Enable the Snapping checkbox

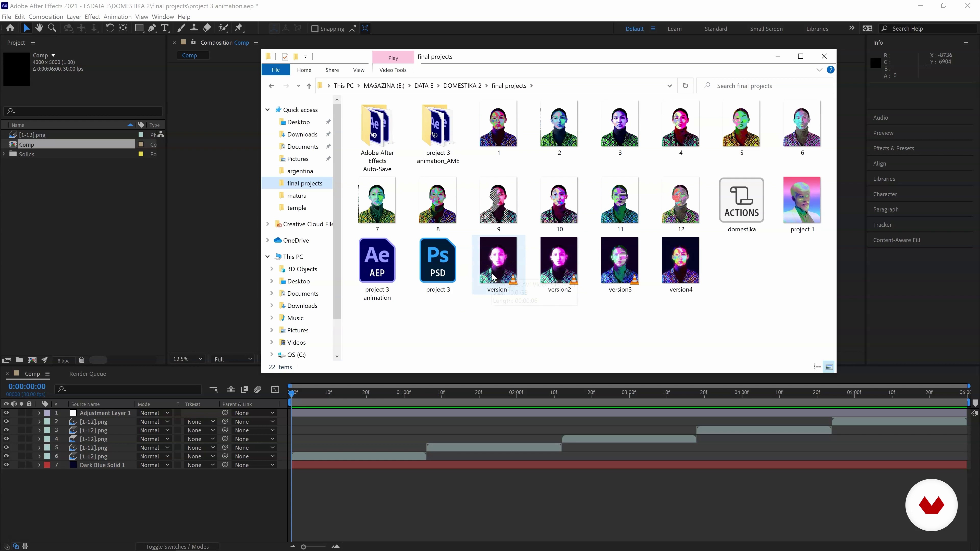click(315, 29)
